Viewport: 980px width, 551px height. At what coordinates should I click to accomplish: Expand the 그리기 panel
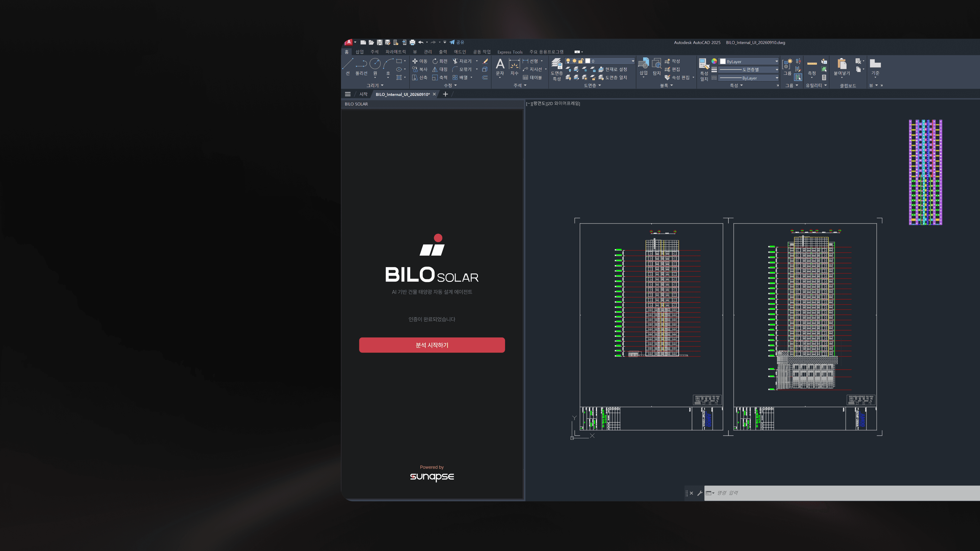tap(375, 85)
